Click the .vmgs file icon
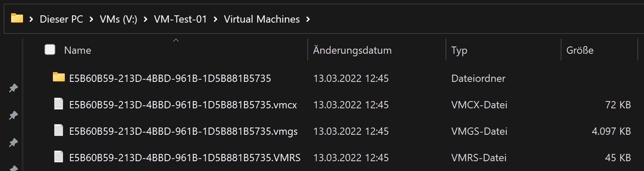 tap(59, 130)
